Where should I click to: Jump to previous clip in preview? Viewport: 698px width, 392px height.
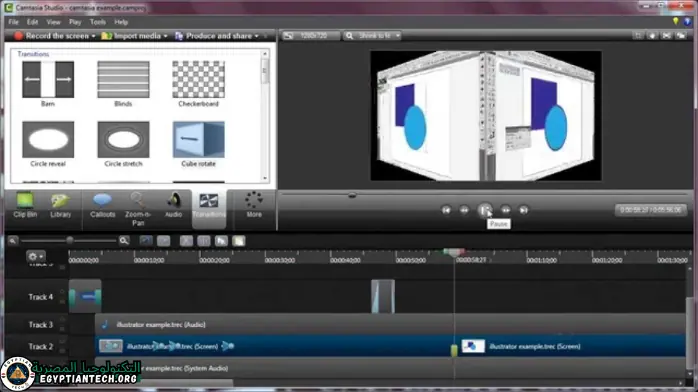(x=446, y=210)
